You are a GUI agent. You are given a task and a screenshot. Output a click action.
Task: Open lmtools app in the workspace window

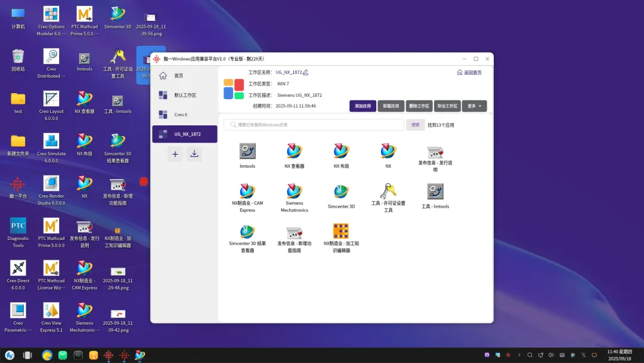coord(247,156)
